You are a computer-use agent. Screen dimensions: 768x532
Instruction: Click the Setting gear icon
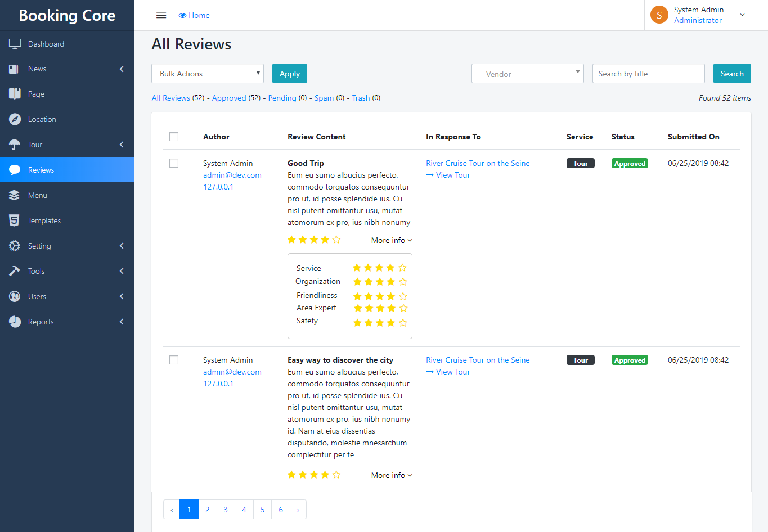pyautogui.click(x=15, y=246)
